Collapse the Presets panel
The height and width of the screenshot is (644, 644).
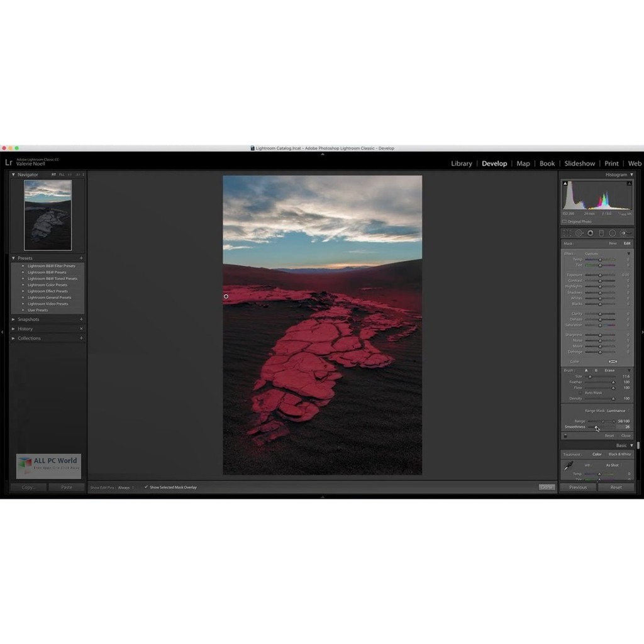pyautogui.click(x=13, y=258)
